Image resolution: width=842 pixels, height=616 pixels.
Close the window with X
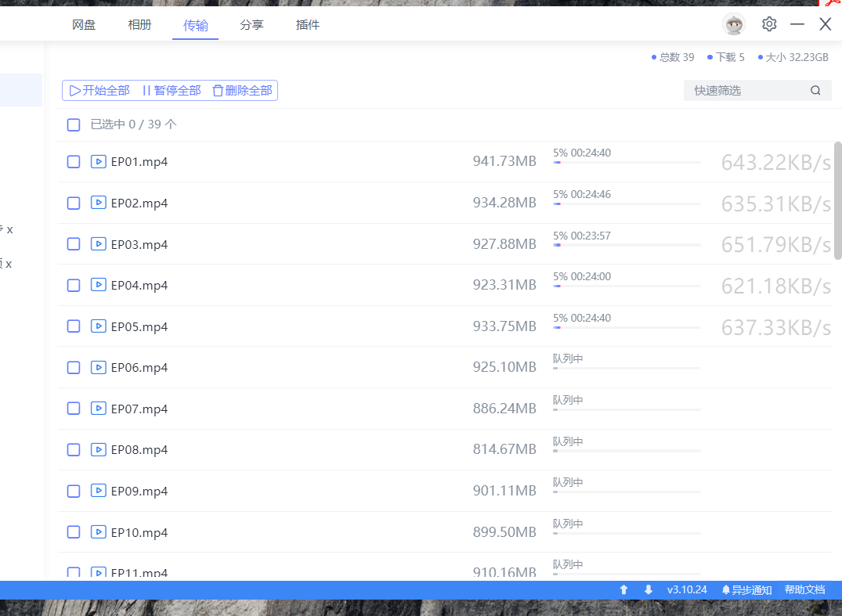coord(826,24)
